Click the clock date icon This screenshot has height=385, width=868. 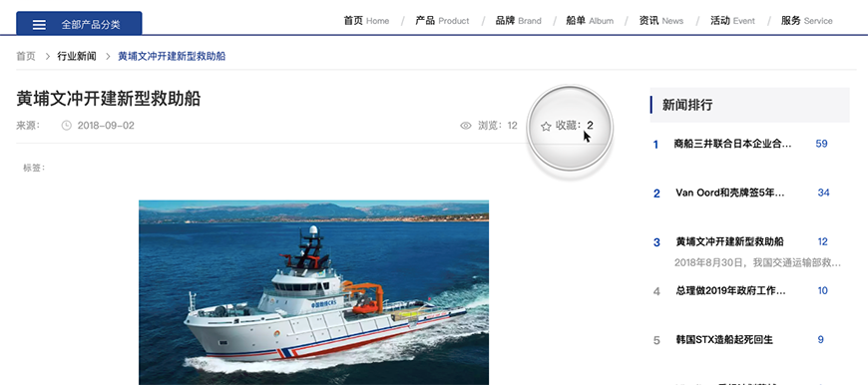[67, 126]
